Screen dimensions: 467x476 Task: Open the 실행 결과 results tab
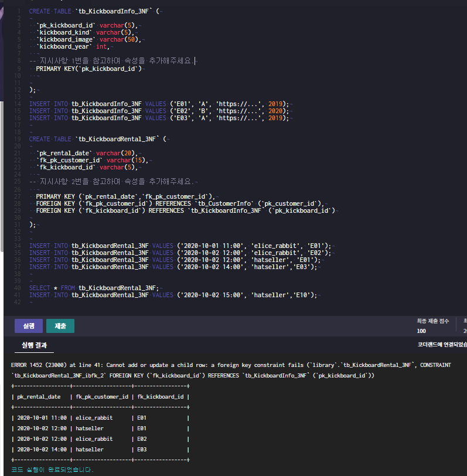35,345
